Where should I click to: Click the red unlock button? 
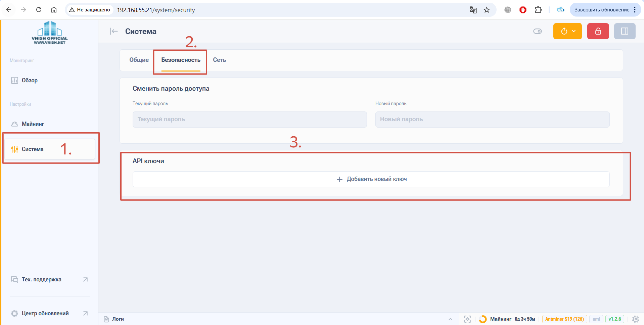coord(598,31)
